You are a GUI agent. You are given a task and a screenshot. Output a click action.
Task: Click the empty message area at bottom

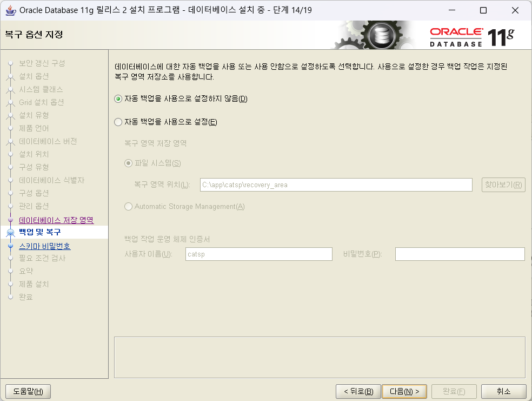click(320, 358)
